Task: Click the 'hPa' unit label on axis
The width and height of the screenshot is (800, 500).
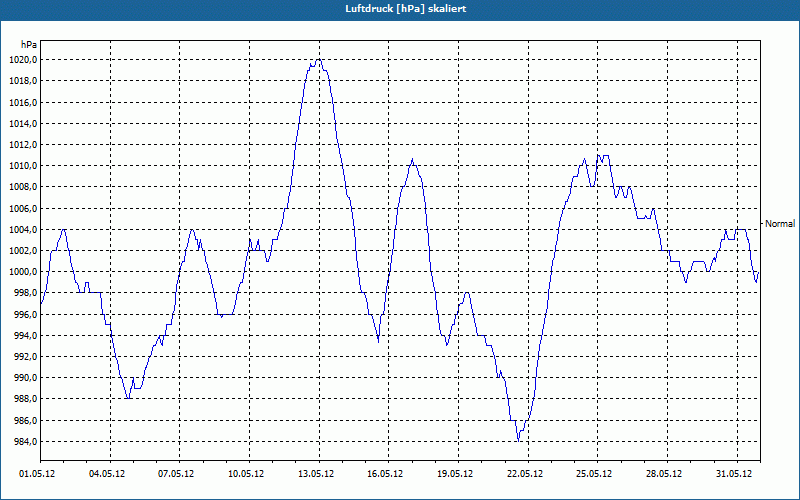Action: tap(29, 45)
